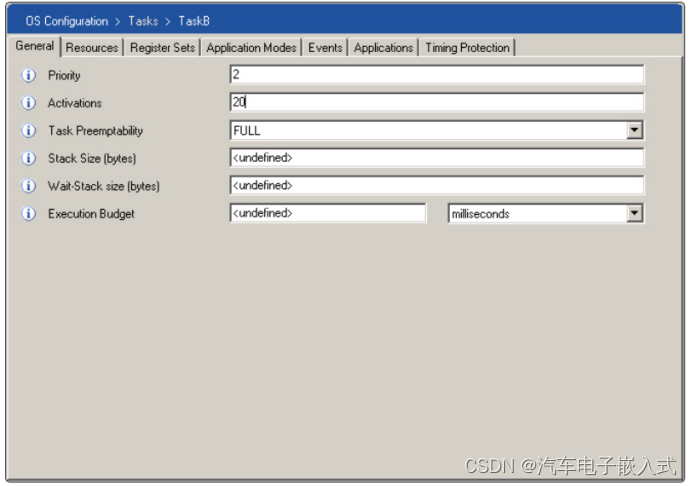Image resolution: width=692 pixels, height=486 pixels.
Task: Click TaskB in the breadcrumb
Action: (194, 21)
